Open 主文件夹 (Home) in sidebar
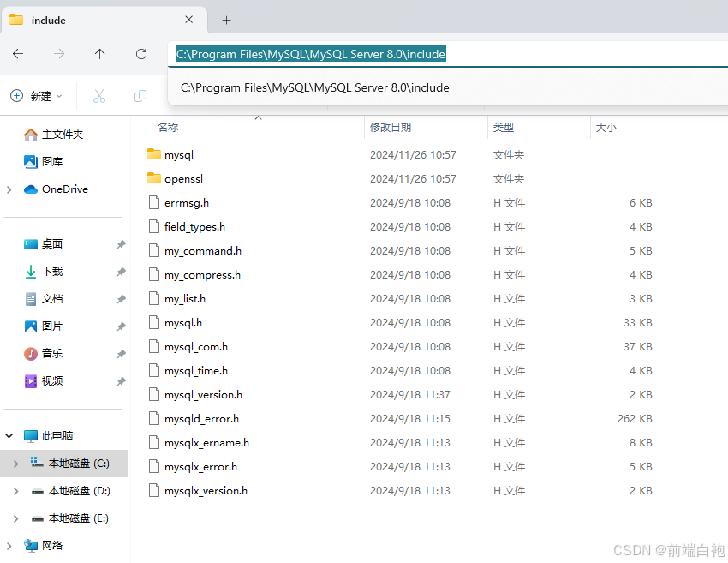728x563 pixels. click(x=53, y=135)
